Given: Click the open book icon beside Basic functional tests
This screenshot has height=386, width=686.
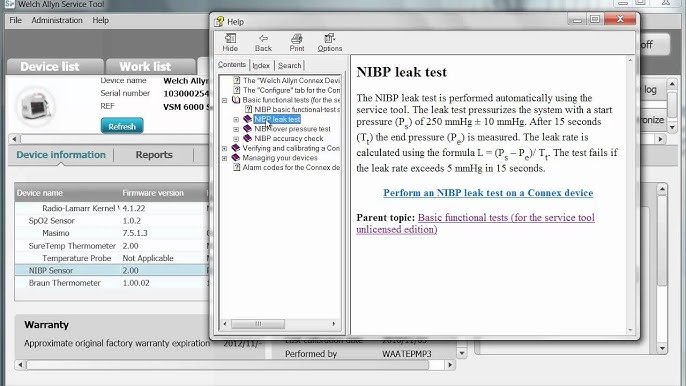Looking at the screenshot, I should pos(236,100).
